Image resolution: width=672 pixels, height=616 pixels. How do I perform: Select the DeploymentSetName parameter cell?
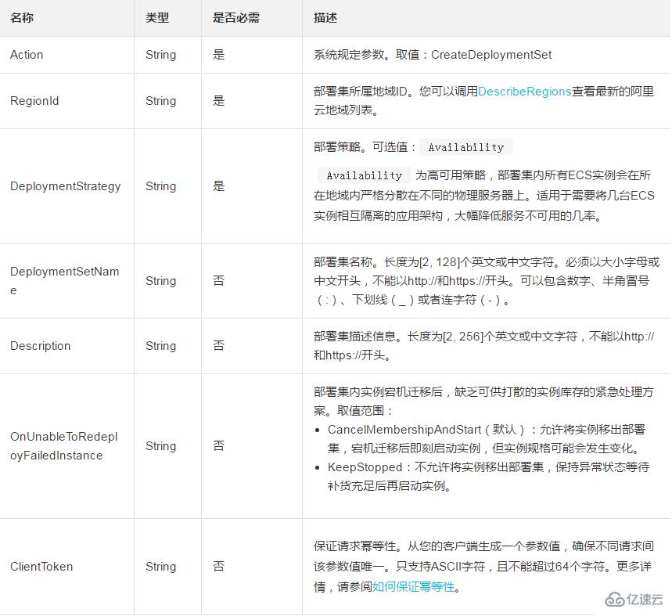point(64,281)
